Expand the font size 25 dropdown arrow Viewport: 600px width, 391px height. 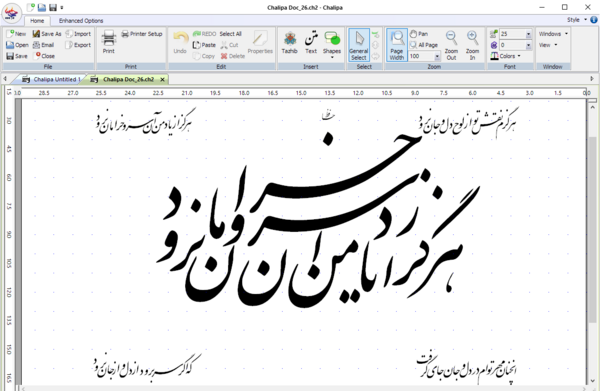[528, 34]
